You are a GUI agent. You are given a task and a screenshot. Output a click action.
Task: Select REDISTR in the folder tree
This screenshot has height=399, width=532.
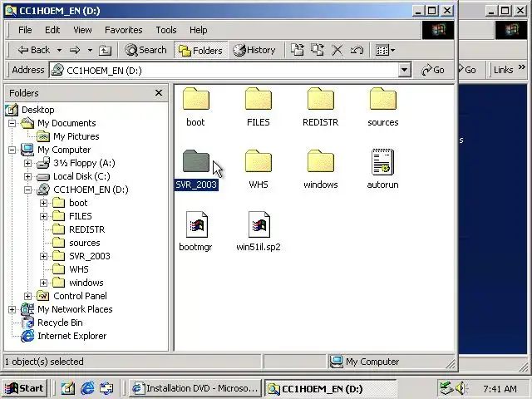tap(86, 229)
